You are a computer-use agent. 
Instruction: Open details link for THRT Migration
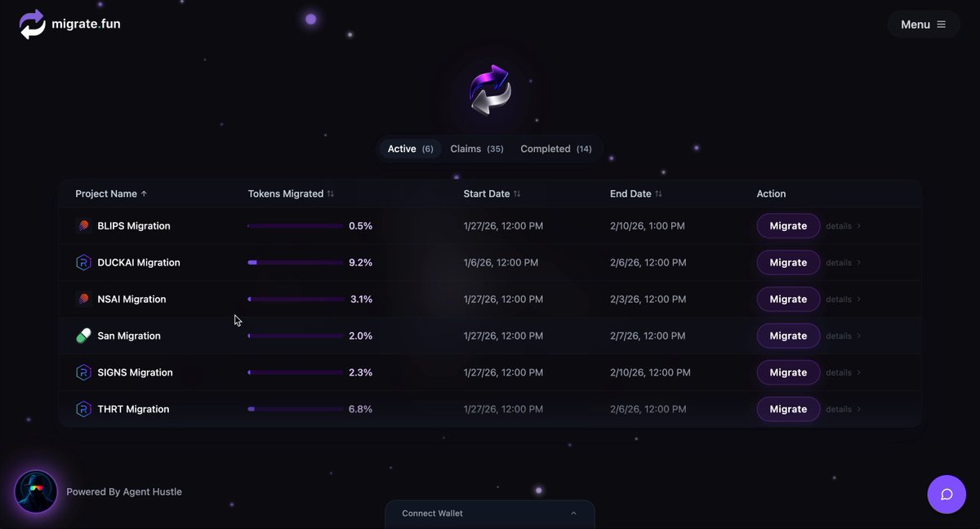(844, 409)
